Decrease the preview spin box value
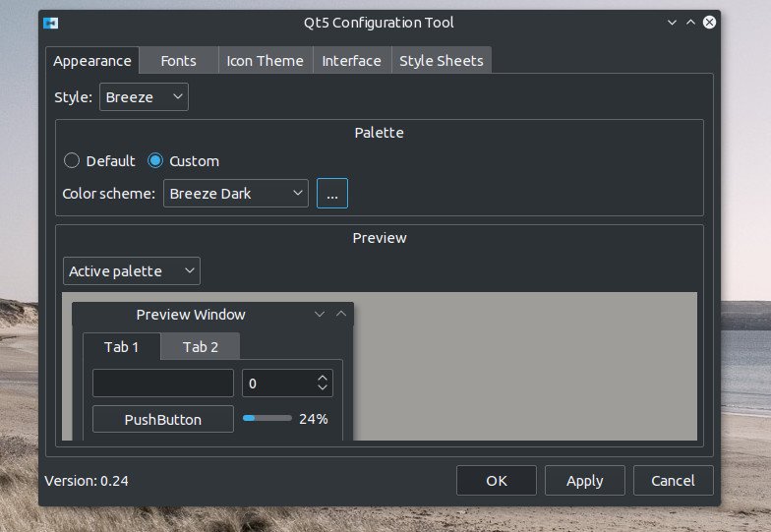 point(323,387)
